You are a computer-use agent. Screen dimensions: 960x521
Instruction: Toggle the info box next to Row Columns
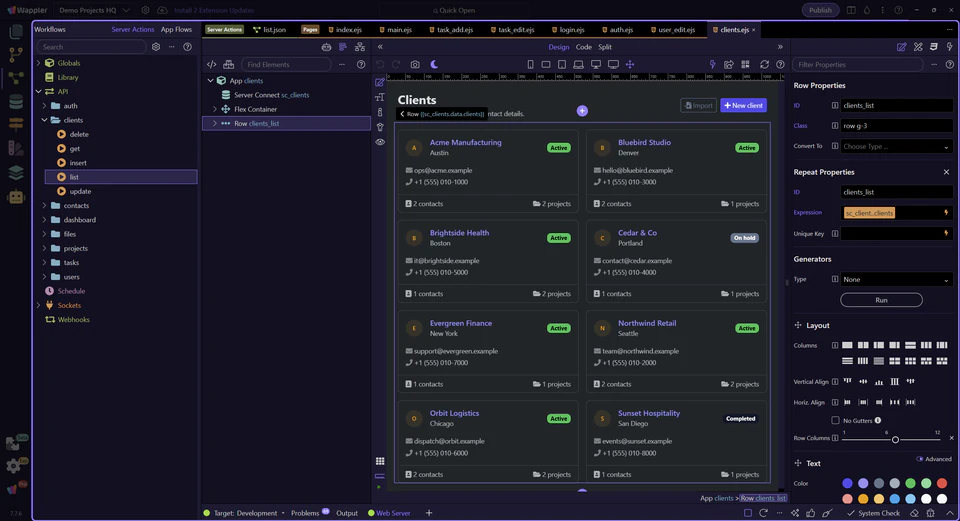tap(834, 438)
